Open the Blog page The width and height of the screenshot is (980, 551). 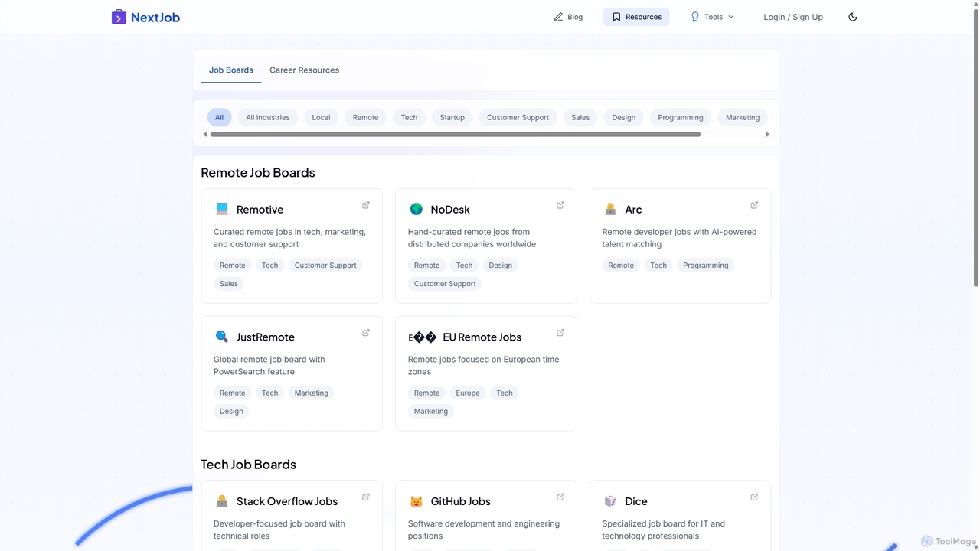point(568,17)
